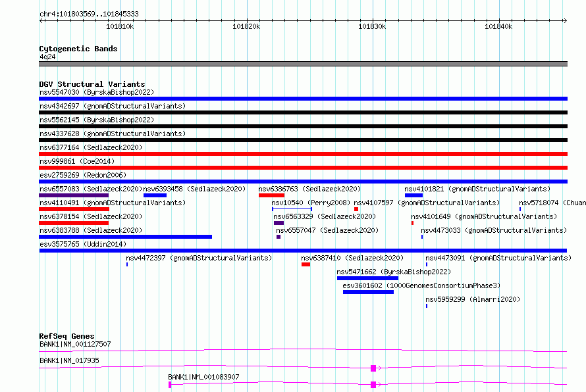
Task: Select the thin blue nsv10540 interval line
Action: click(292, 209)
